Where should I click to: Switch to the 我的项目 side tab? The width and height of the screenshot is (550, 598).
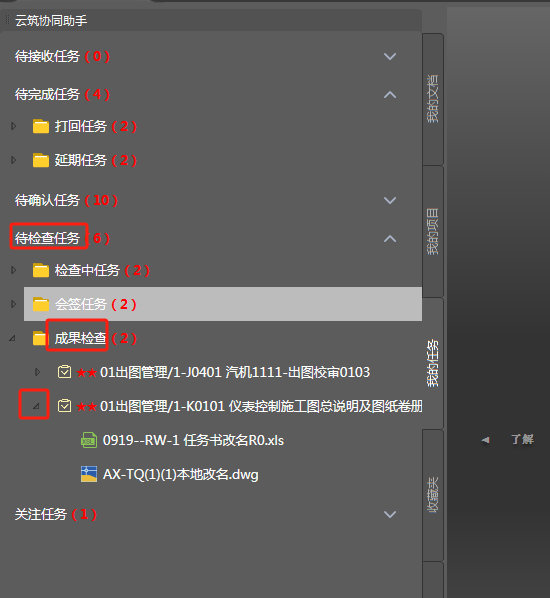tap(433, 231)
